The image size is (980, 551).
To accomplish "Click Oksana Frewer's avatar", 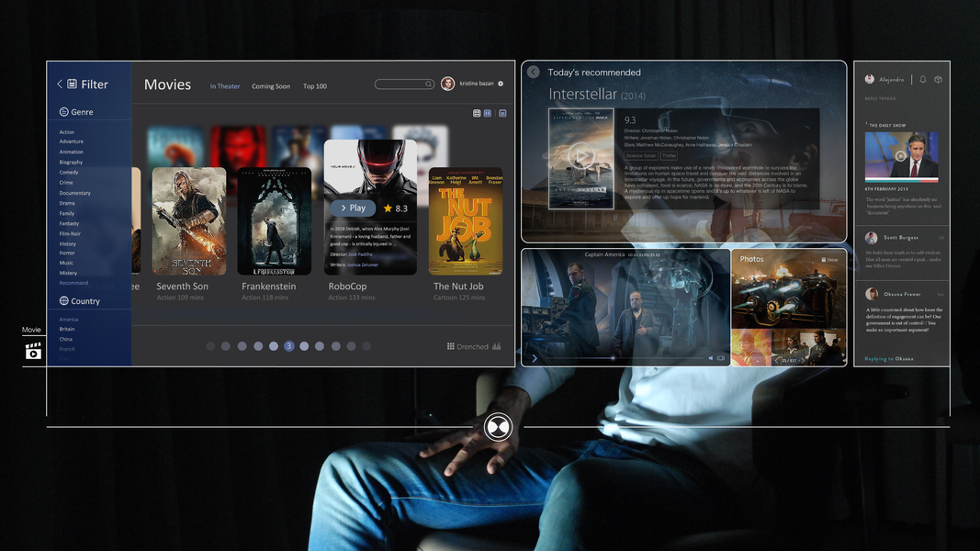I will [871, 294].
